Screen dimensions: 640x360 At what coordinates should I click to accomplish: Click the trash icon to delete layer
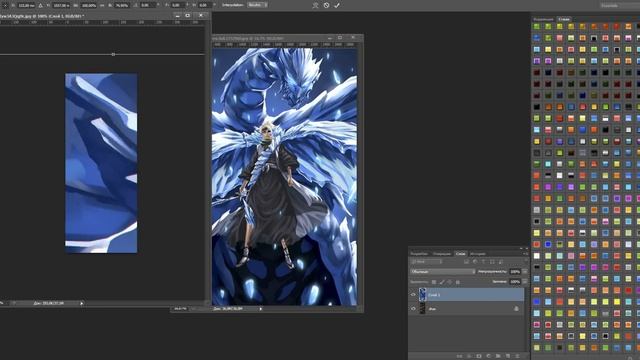pos(518,356)
